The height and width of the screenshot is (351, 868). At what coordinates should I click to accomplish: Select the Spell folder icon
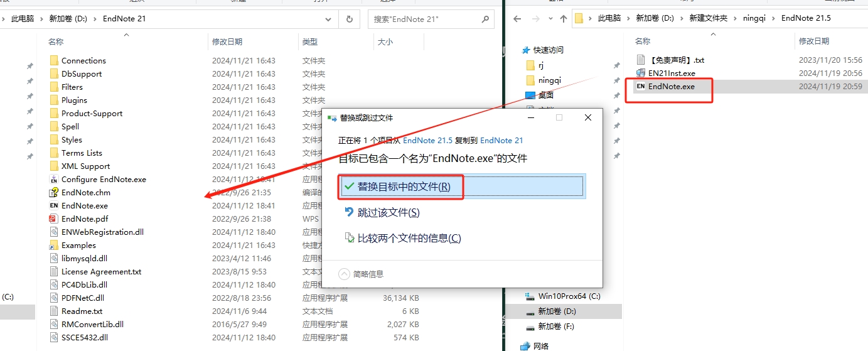point(54,127)
